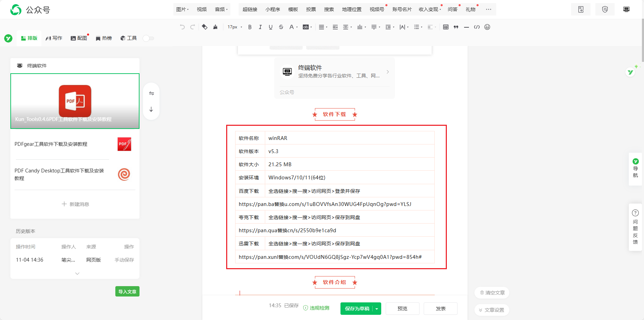Image resolution: width=644 pixels, height=320 pixels.
Task: Insert a blockquote
Action: click(456, 27)
